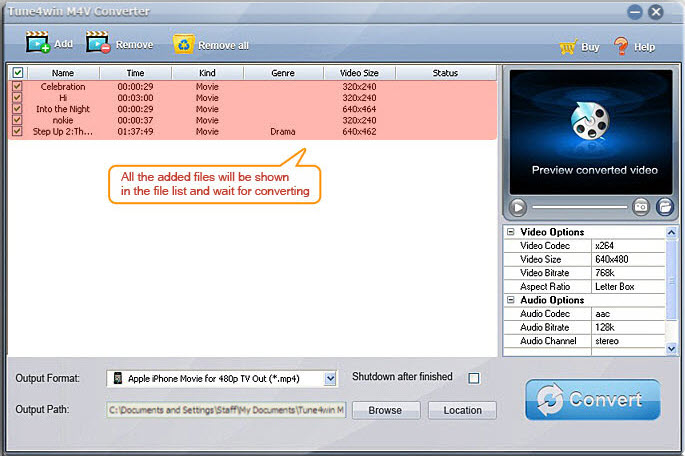Viewport: 685px width, 456px height.
Task: Click the Browse button
Action: tap(386, 410)
